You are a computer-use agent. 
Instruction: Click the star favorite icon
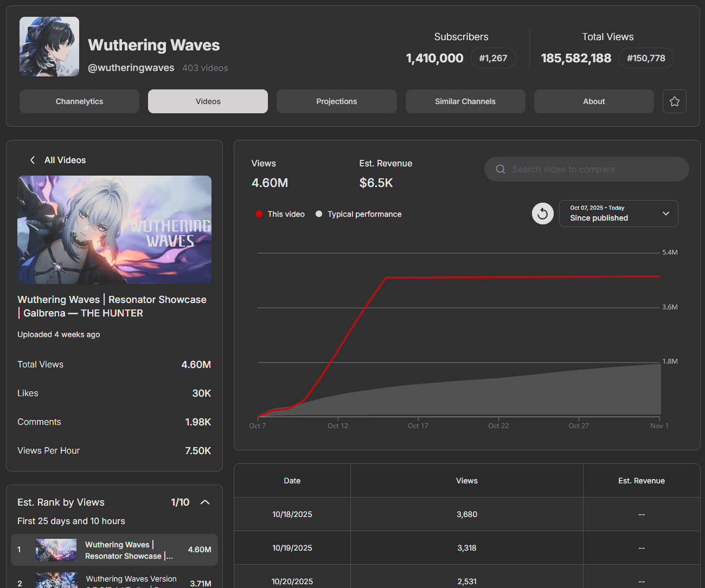[x=675, y=101]
